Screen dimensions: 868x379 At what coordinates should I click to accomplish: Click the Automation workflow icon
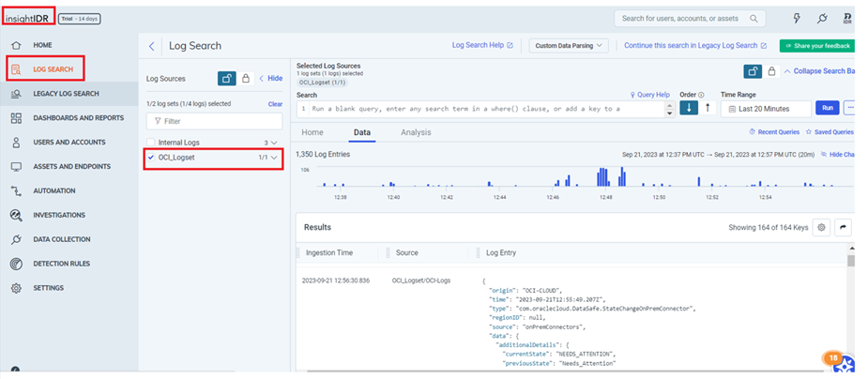tap(16, 190)
